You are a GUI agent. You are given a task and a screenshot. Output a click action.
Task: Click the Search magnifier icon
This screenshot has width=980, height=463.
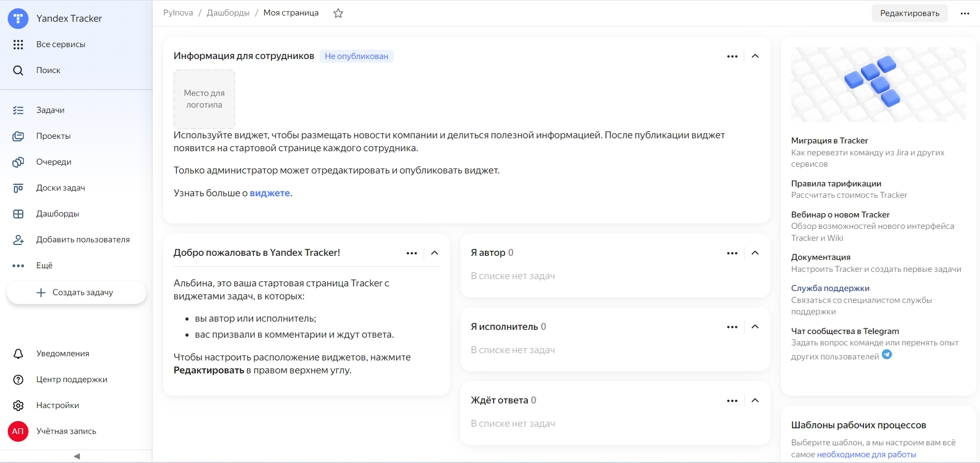pos(18,70)
